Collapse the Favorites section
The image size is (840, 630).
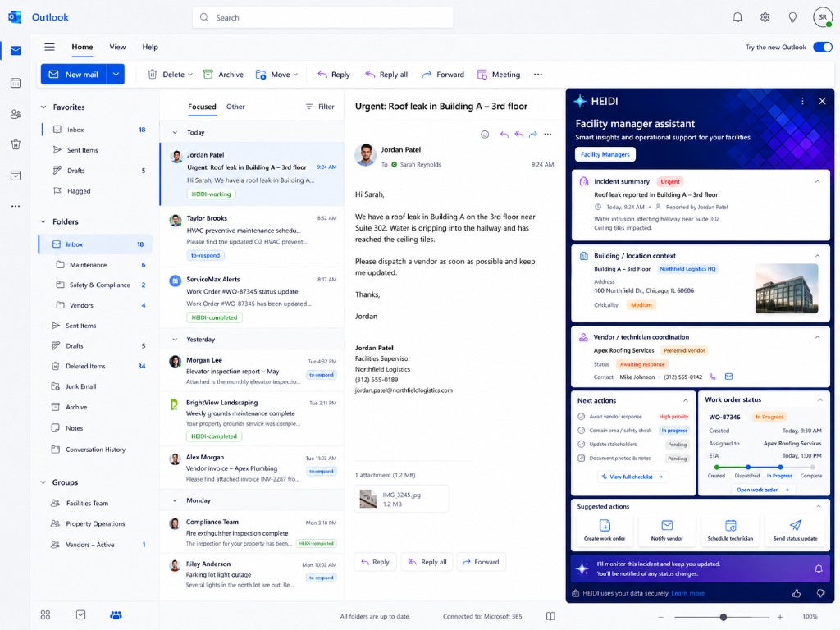pos(43,107)
